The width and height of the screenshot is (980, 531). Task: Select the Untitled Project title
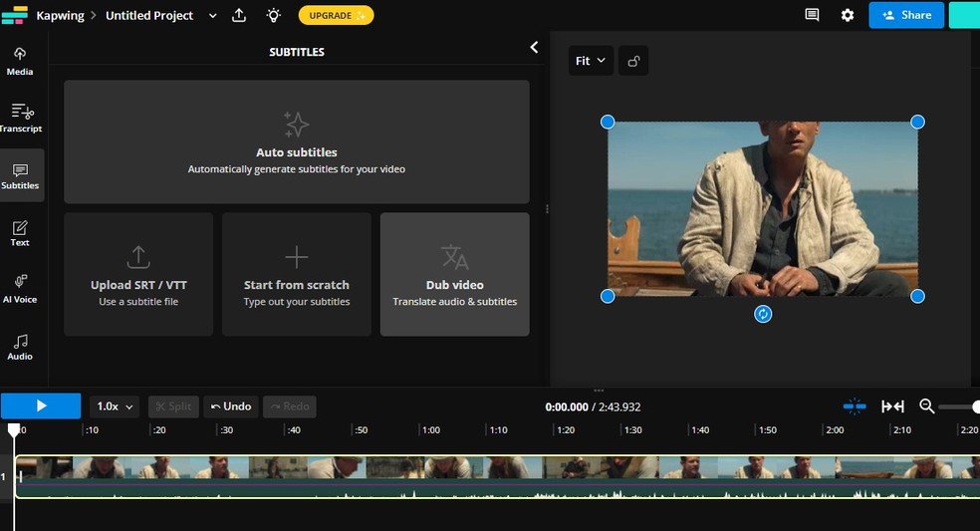[x=149, y=15]
